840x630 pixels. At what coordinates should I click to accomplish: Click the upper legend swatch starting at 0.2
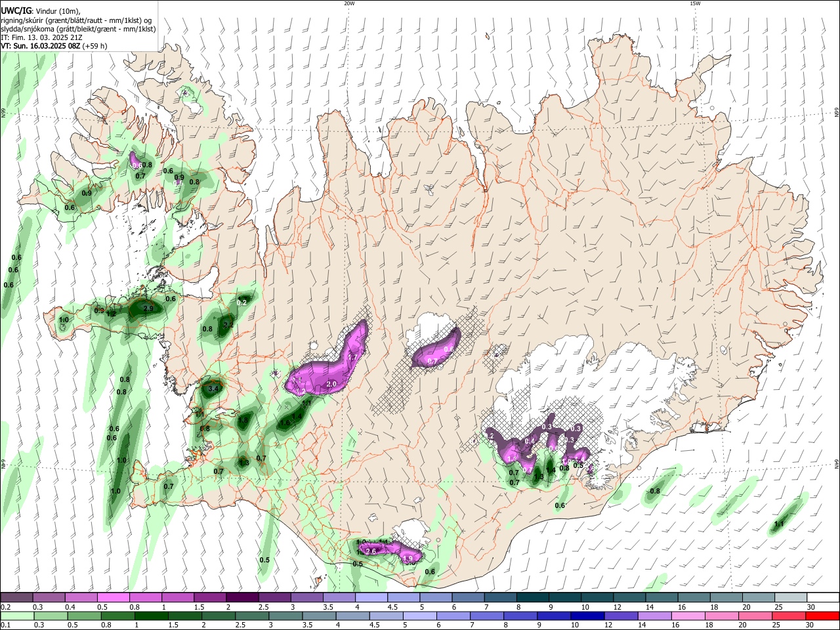[16, 598]
